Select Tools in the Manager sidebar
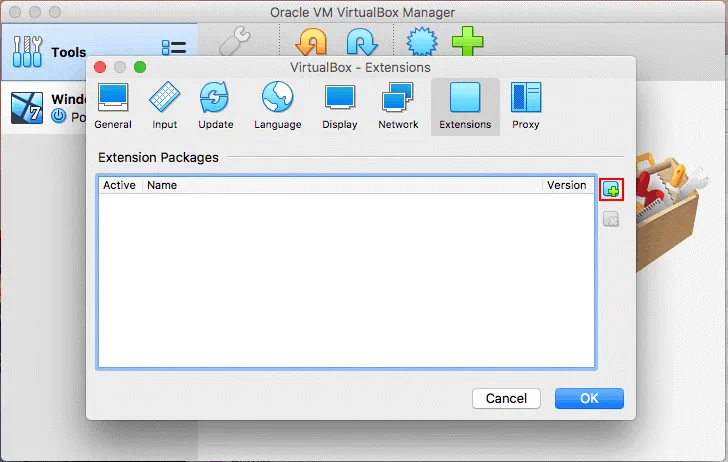The width and height of the screenshot is (728, 462). (x=68, y=52)
